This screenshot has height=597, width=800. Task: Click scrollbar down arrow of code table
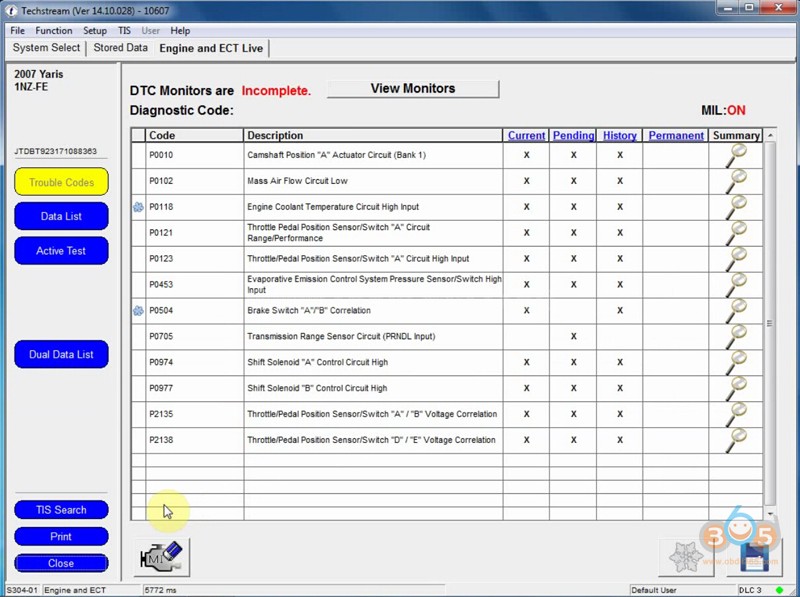[x=770, y=514]
